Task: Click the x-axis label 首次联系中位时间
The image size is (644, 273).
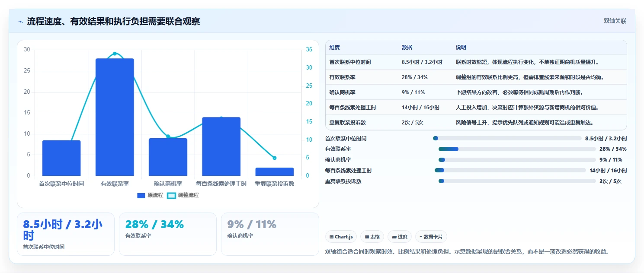Action: pyautogui.click(x=61, y=184)
